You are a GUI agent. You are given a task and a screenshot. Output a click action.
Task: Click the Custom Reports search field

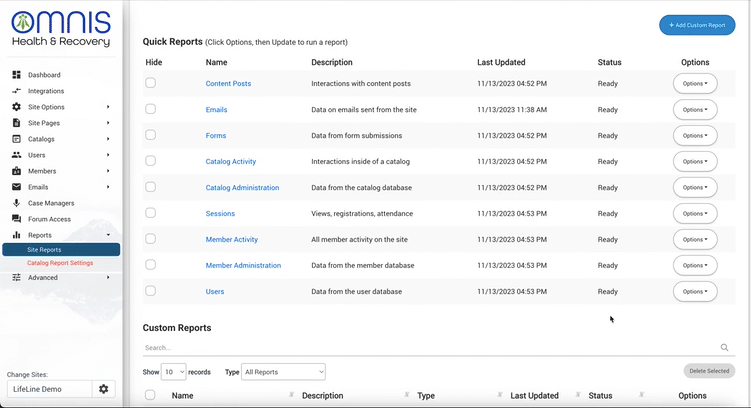[x=430, y=348]
